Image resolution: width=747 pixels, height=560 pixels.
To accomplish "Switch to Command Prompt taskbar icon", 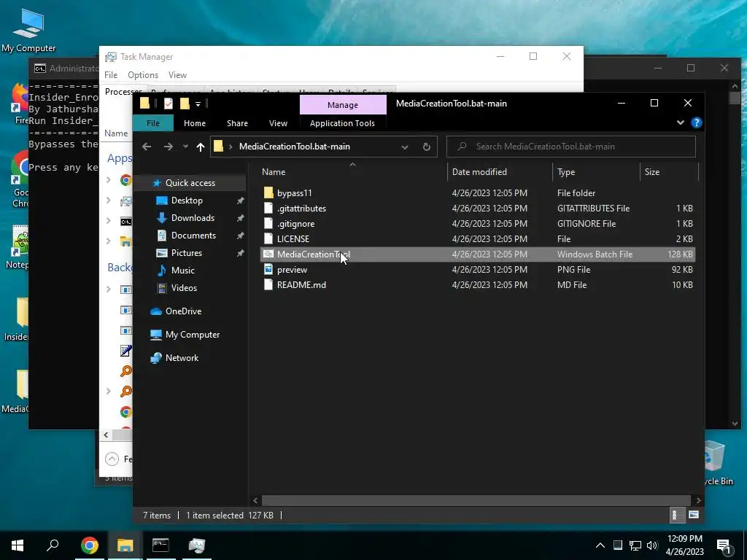I will [160, 545].
